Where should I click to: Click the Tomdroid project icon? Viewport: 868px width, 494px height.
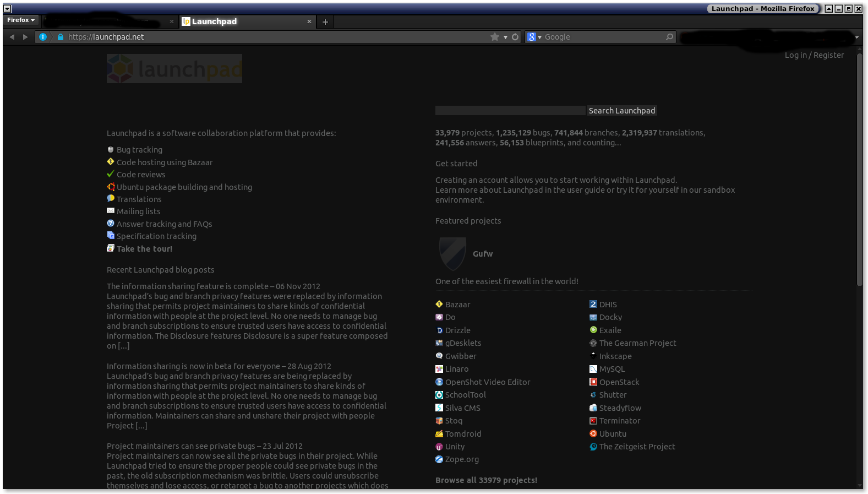[439, 433]
